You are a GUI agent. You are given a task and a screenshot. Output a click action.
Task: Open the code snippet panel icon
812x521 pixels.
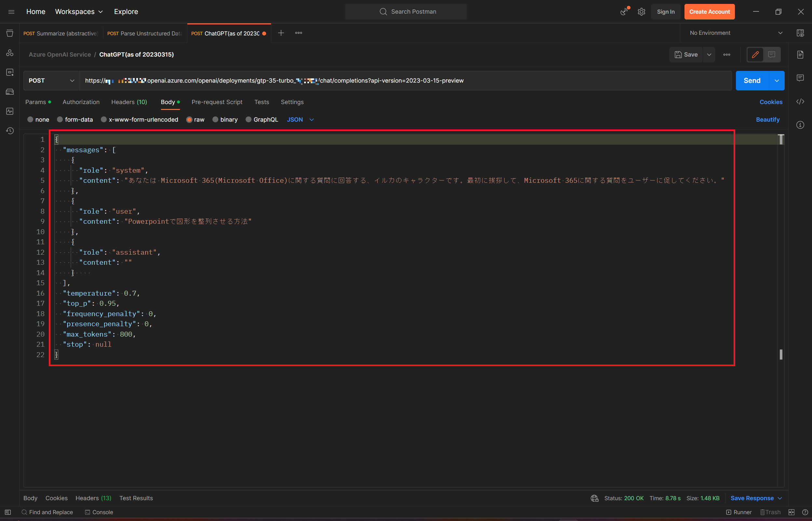coord(800,101)
